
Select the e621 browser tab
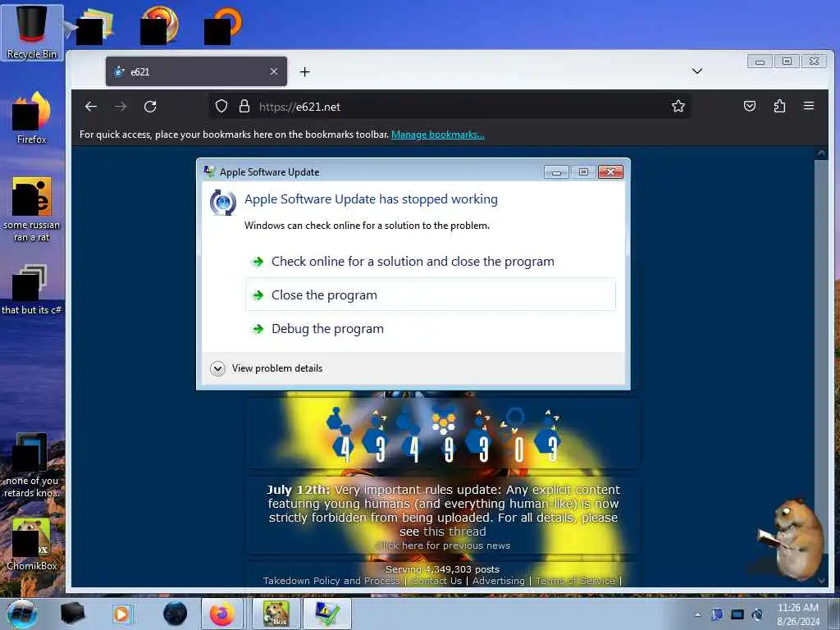[x=196, y=71]
